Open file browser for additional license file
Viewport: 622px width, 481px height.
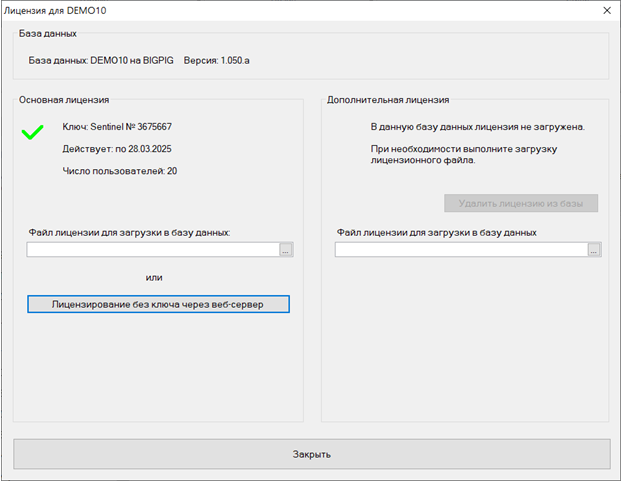click(x=594, y=250)
